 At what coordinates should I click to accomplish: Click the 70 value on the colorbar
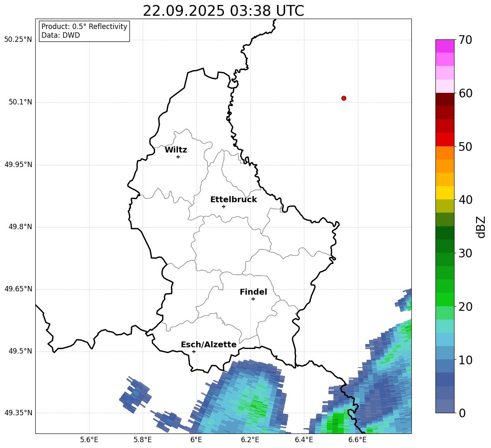[465, 40]
